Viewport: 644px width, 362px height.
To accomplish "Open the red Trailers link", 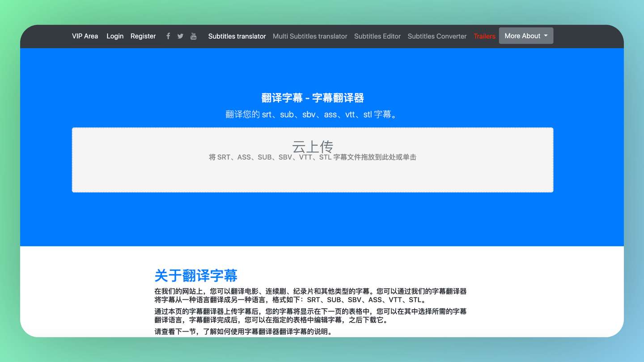I will [484, 36].
